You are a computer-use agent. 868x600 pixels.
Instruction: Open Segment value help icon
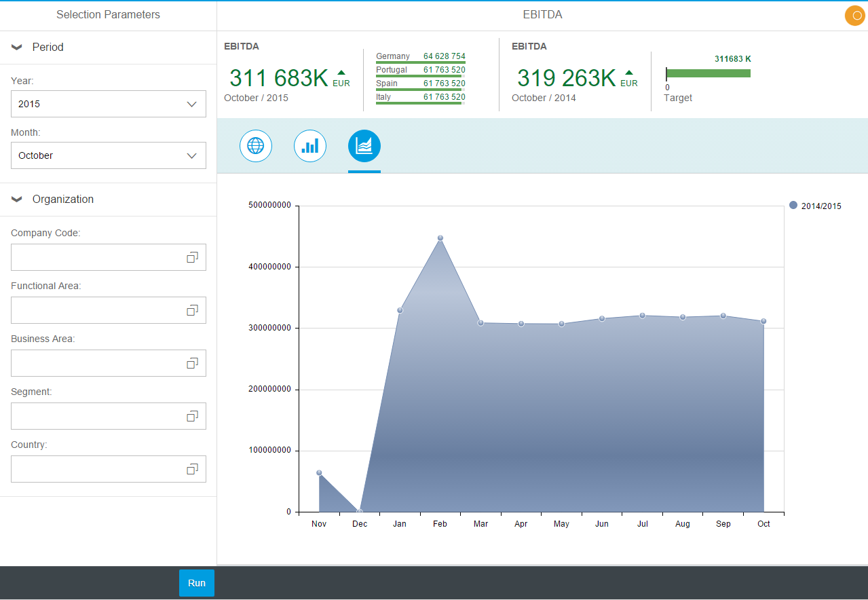point(193,416)
